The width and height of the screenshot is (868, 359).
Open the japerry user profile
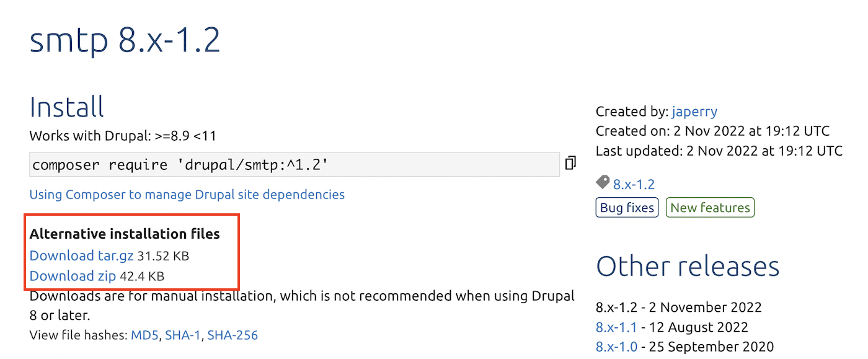click(x=694, y=111)
